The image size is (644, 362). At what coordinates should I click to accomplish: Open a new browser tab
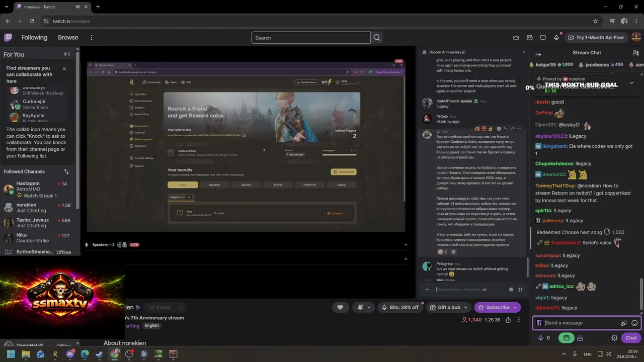[98, 7]
